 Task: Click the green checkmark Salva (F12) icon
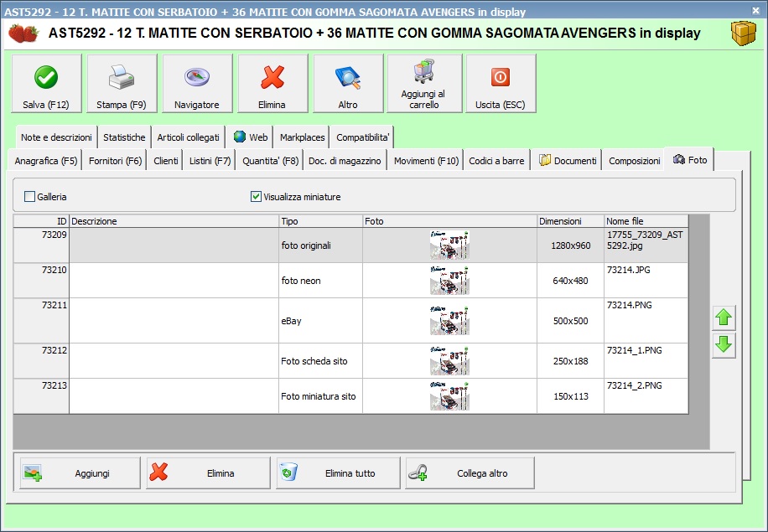pyautogui.click(x=46, y=77)
